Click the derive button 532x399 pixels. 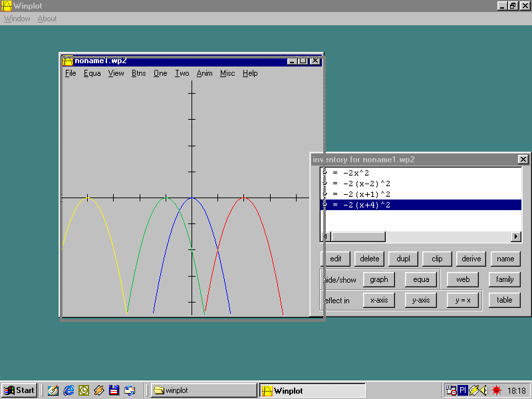[x=471, y=259]
